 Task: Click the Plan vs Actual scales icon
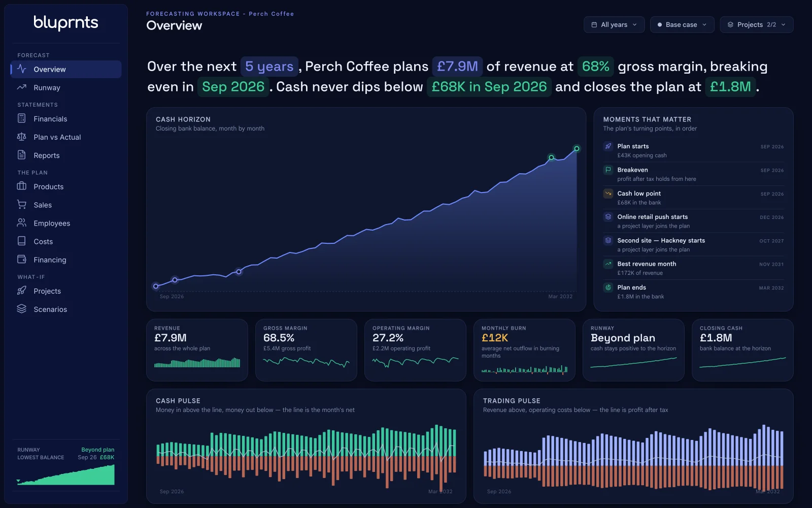[x=21, y=137]
